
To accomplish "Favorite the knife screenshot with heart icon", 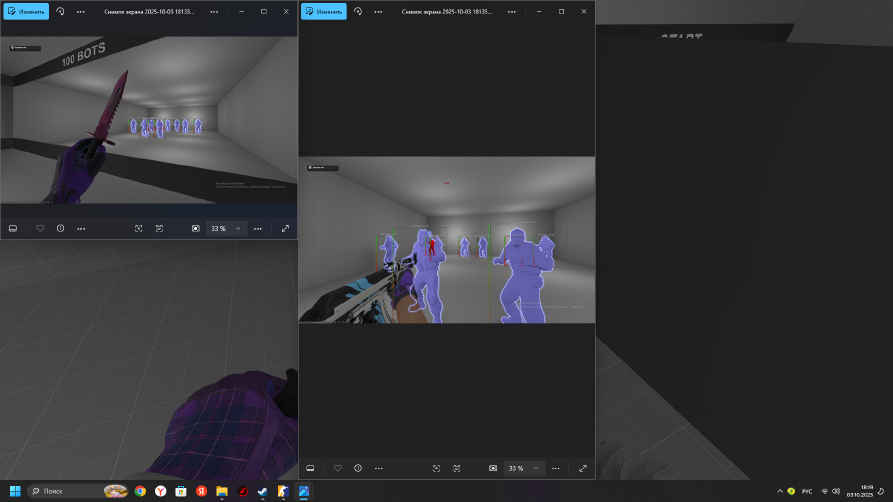I will (x=40, y=228).
